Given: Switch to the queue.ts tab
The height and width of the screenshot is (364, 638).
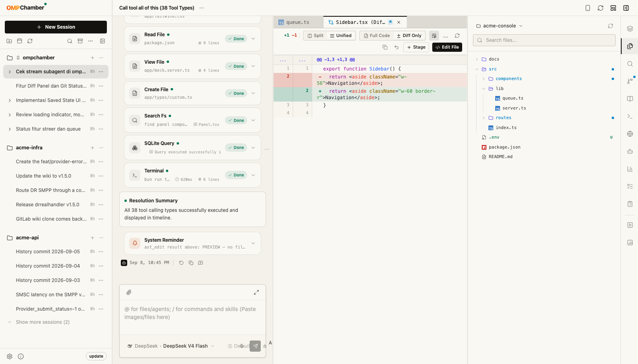Looking at the screenshot, I should click(298, 22).
